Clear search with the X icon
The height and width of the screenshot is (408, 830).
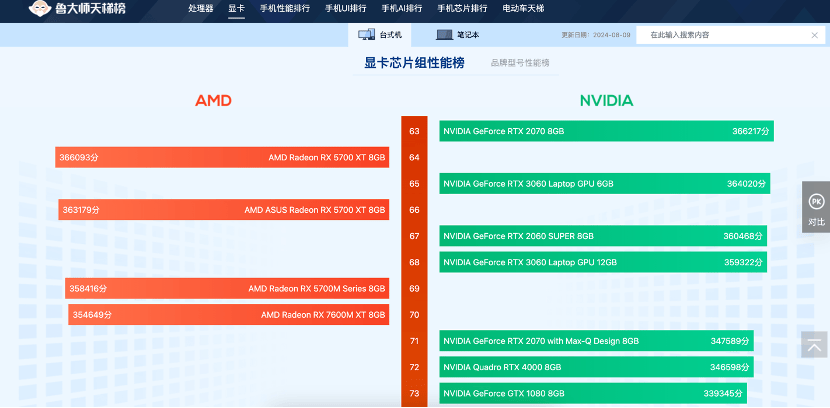tap(814, 35)
